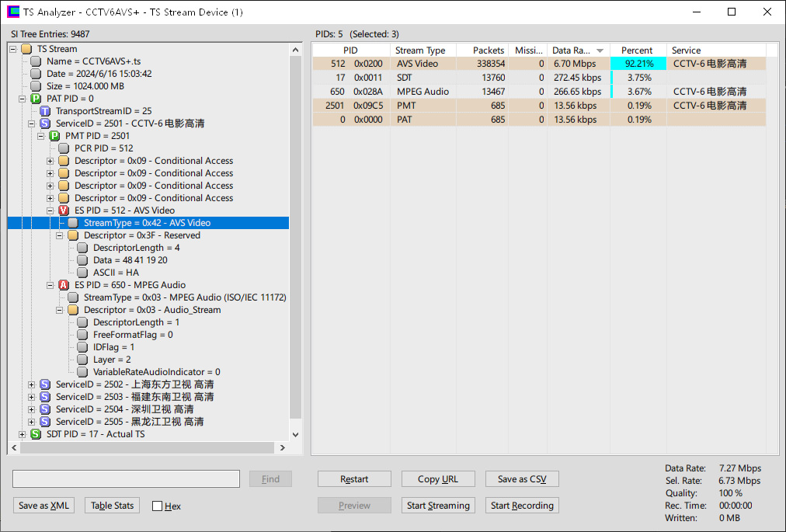This screenshot has height=532, width=786.
Task: Collapse the ES PID = 650 MPEG Audio node
Action: [50, 285]
